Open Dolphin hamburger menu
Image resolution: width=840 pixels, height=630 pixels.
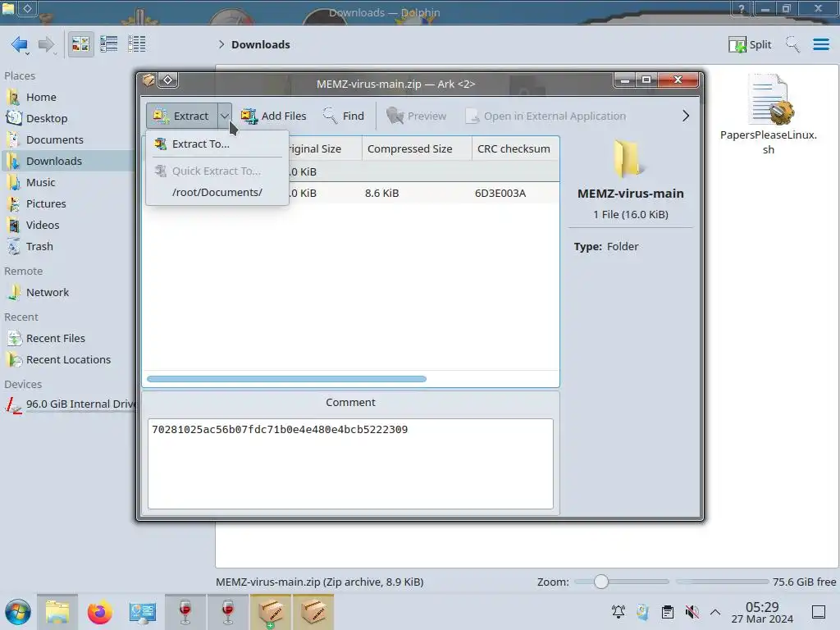pyautogui.click(x=820, y=44)
